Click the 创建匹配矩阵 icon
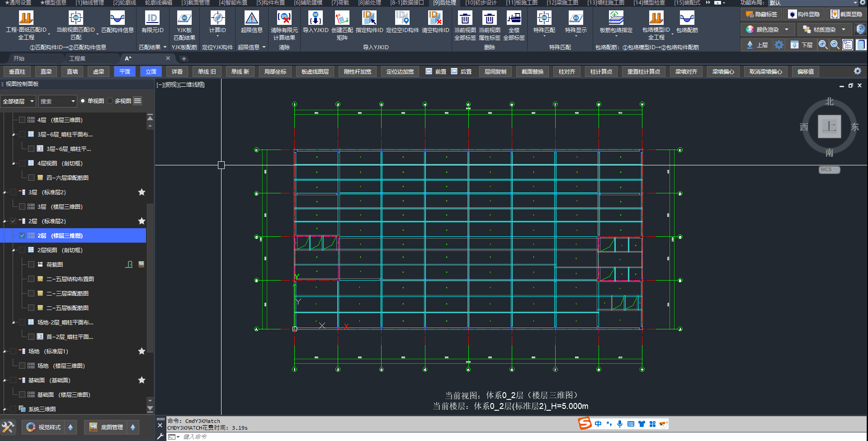This screenshot has height=441, width=868. click(342, 19)
